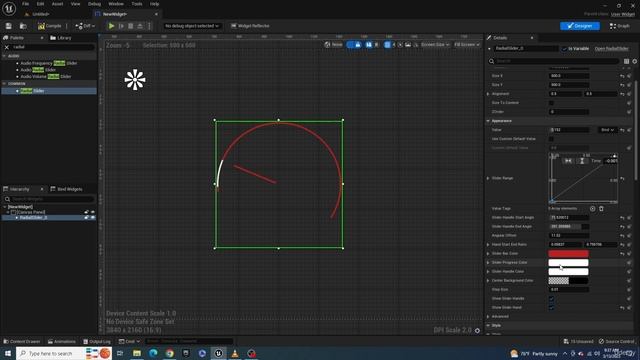
Task: Toggle visibility of RadialSlider_0 in hierarchy
Action: point(93,218)
